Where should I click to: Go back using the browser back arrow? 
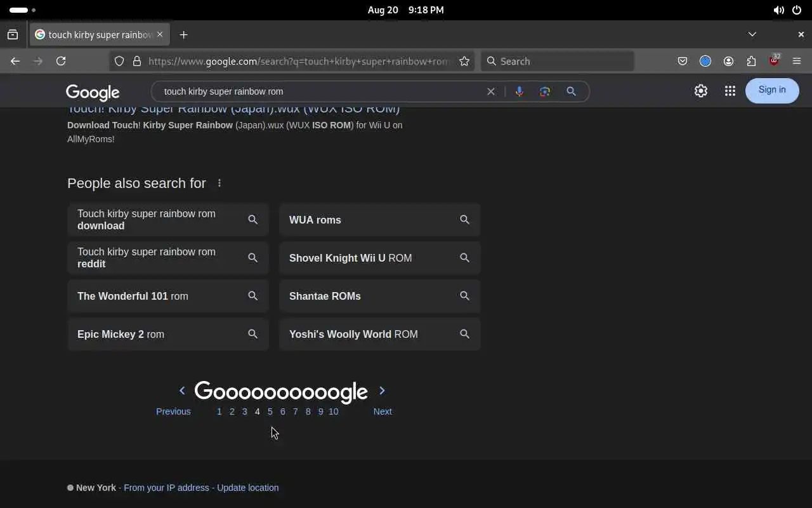[15, 61]
